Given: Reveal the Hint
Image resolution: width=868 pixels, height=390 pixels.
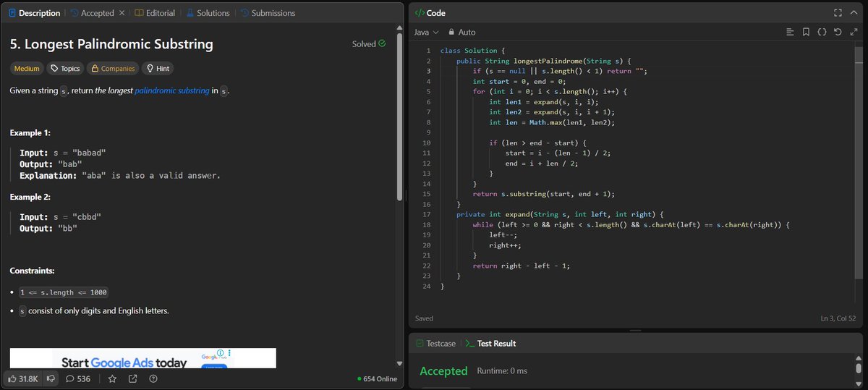Looking at the screenshot, I should (x=158, y=69).
